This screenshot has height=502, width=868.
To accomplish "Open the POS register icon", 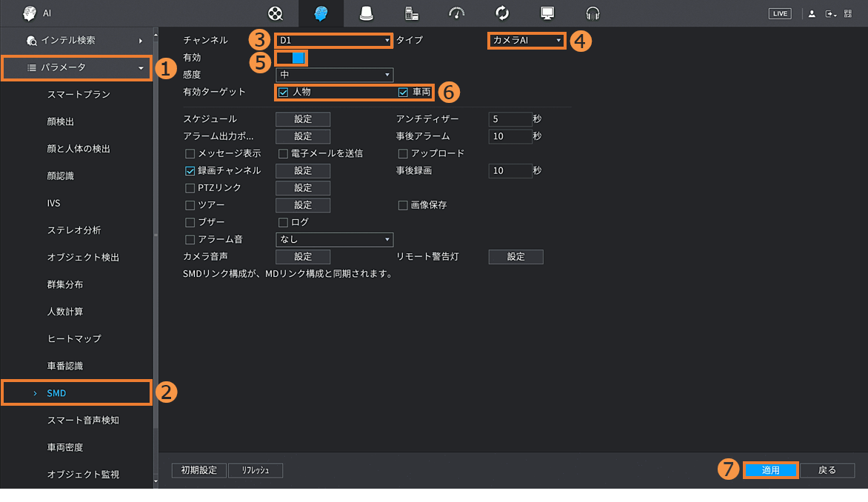I will coord(412,13).
